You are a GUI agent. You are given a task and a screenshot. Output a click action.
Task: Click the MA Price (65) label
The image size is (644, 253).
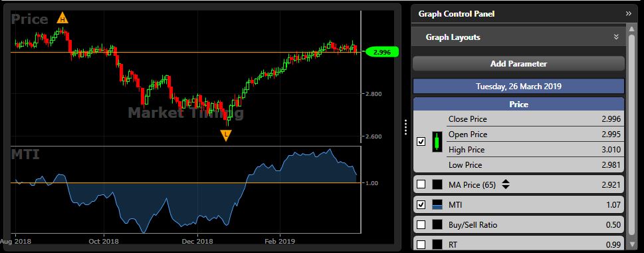tap(472, 184)
